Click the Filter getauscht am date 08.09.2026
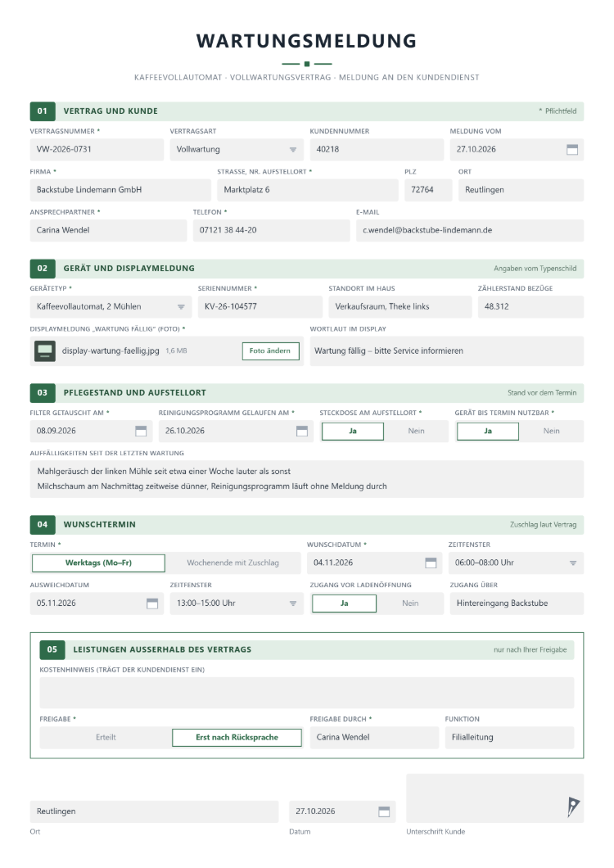Screen dimensions: 614x868 pos(56,431)
